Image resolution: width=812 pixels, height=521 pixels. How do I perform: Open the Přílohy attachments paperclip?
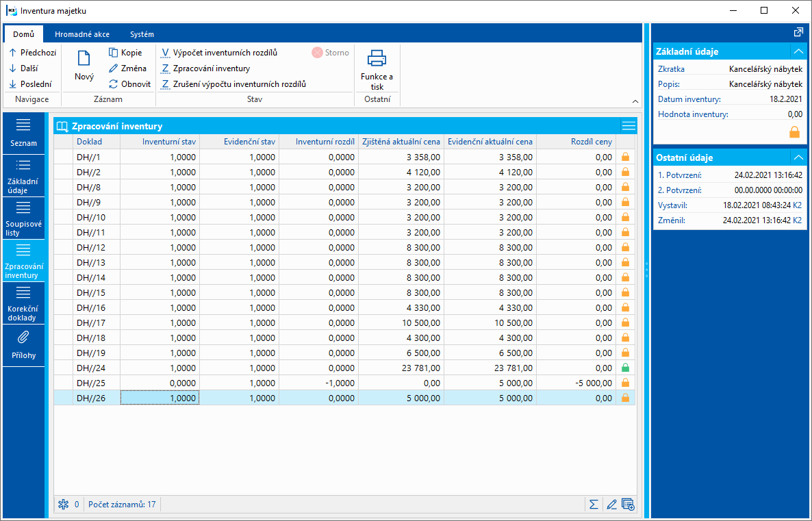coord(23,338)
